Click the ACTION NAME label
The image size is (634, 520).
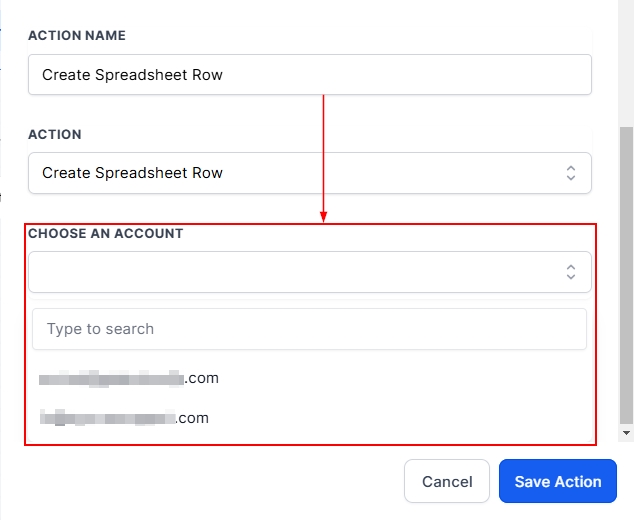pos(77,36)
